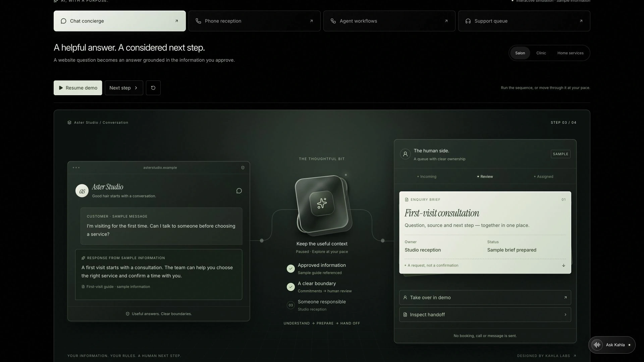Click the First-visit guide source document icon
Viewport: 644px width, 362px height.
83,287
